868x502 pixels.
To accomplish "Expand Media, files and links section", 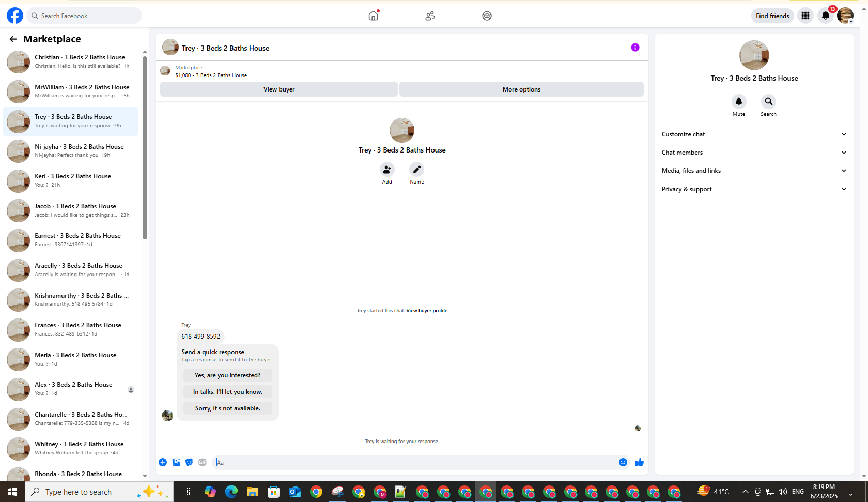I will click(x=754, y=171).
